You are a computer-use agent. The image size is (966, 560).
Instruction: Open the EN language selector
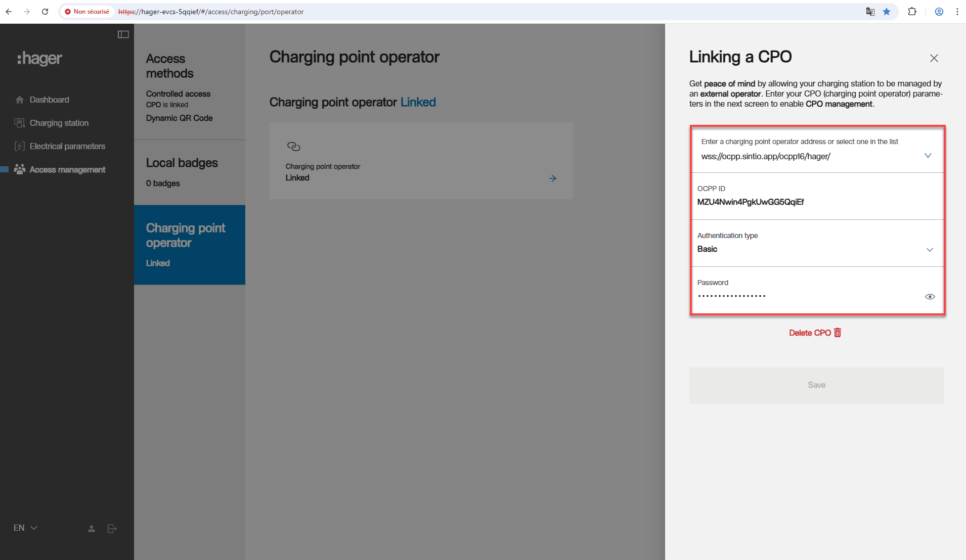(x=25, y=528)
